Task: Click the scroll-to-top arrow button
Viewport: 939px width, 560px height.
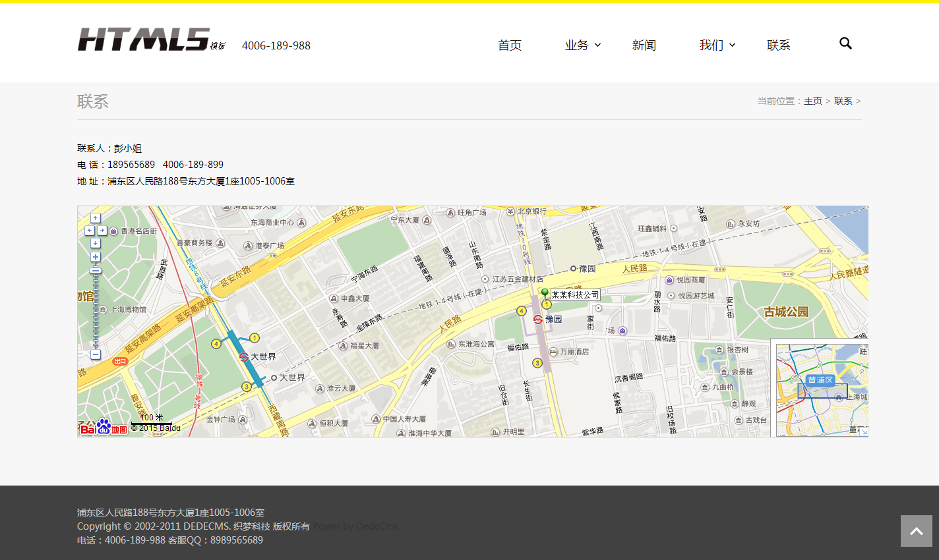Action: pyautogui.click(x=916, y=531)
